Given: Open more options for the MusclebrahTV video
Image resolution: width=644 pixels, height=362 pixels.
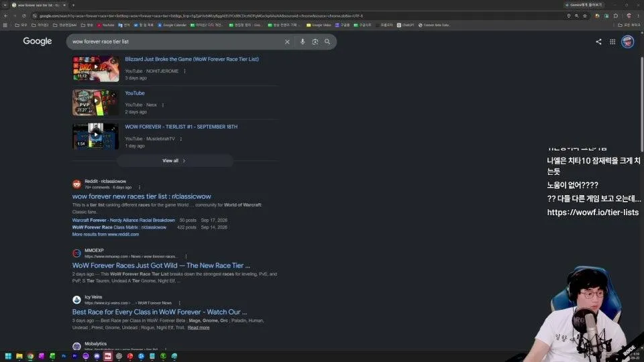Looking at the screenshot, I should [x=181, y=139].
